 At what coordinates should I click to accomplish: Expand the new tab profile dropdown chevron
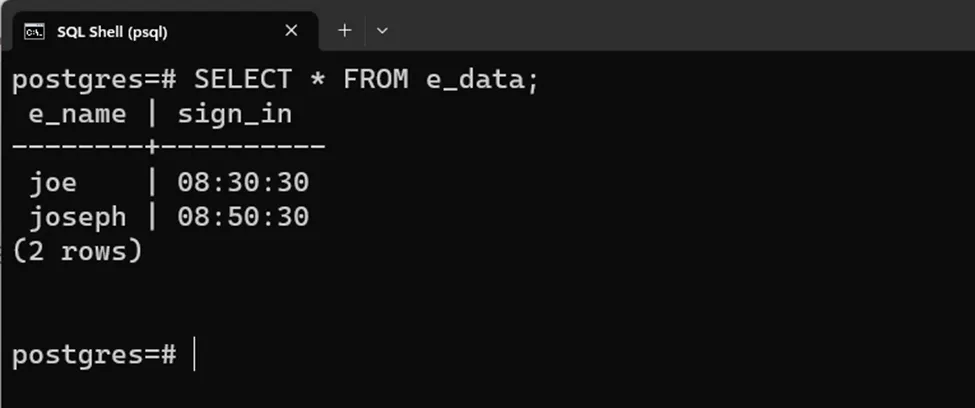pyautogui.click(x=382, y=31)
